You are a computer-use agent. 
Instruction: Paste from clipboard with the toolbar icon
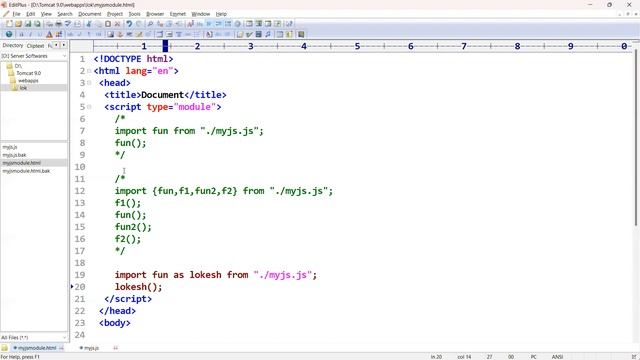coord(108,24)
